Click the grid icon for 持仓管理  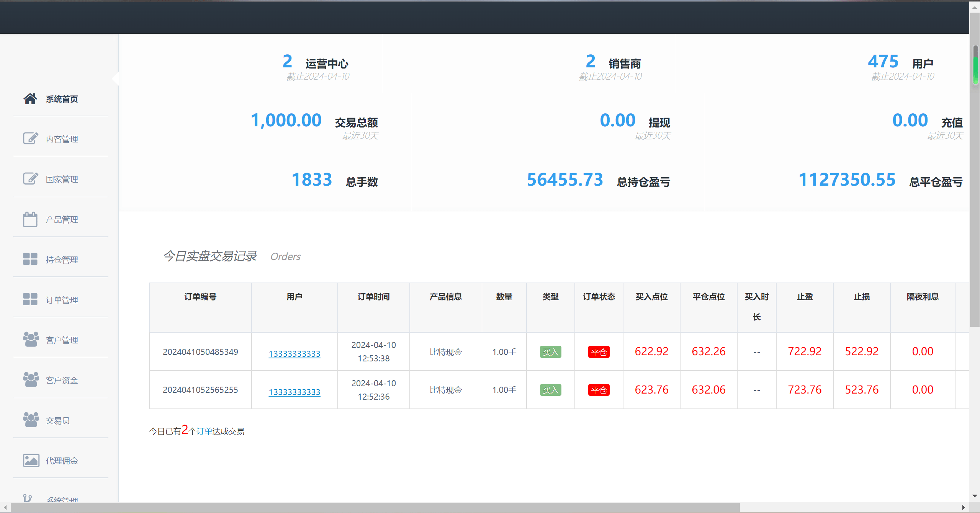pos(30,259)
